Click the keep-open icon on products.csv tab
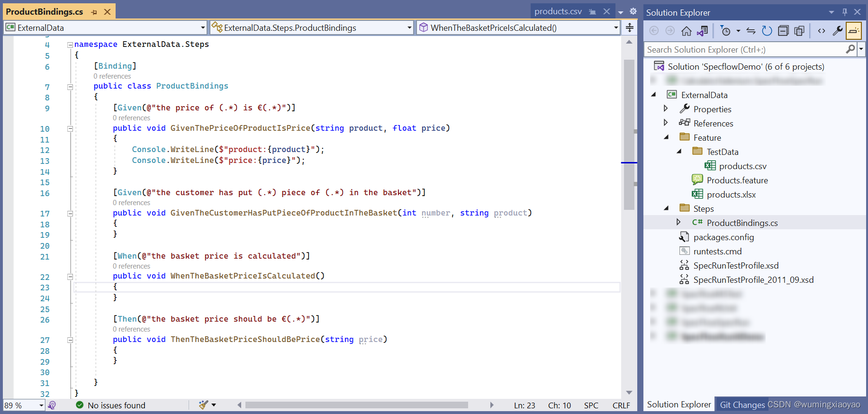The image size is (868, 414). 593,12
